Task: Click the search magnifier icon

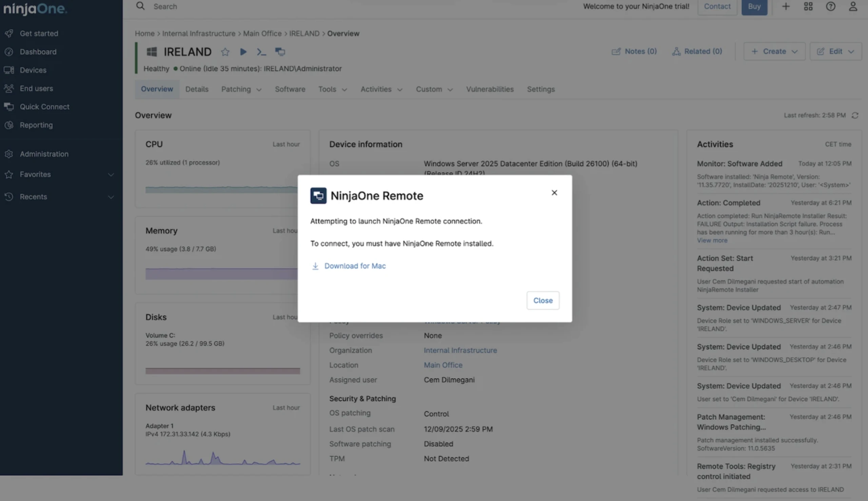Action: pos(140,6)
